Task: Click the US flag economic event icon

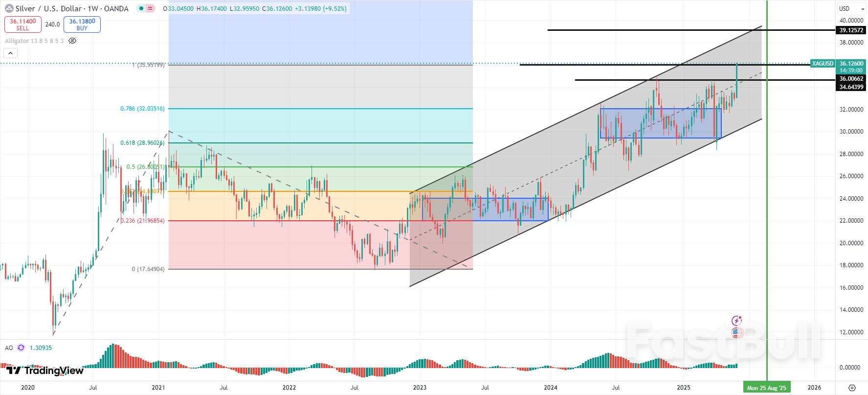Action: (x=736, y=333)
